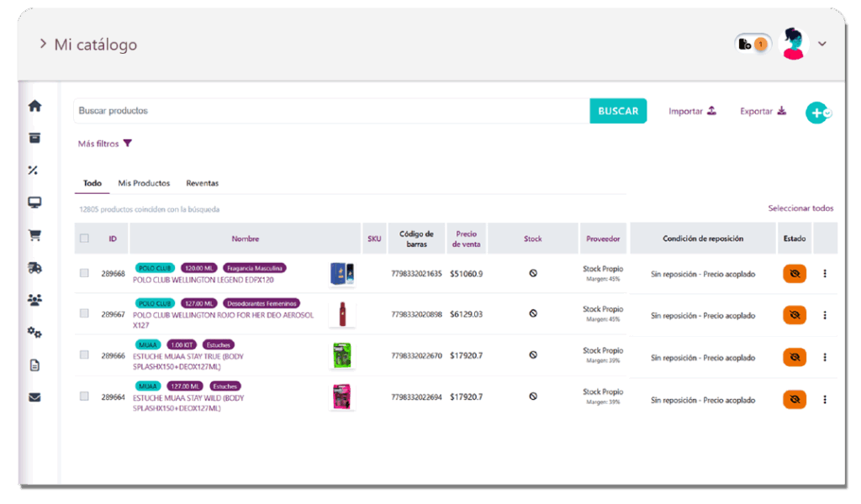This screenshot has height=504, width=861.
Task: Open the POLO CLUB WELLINGTON LEGEND product thumbnail
Action: [x=341, y=274]
